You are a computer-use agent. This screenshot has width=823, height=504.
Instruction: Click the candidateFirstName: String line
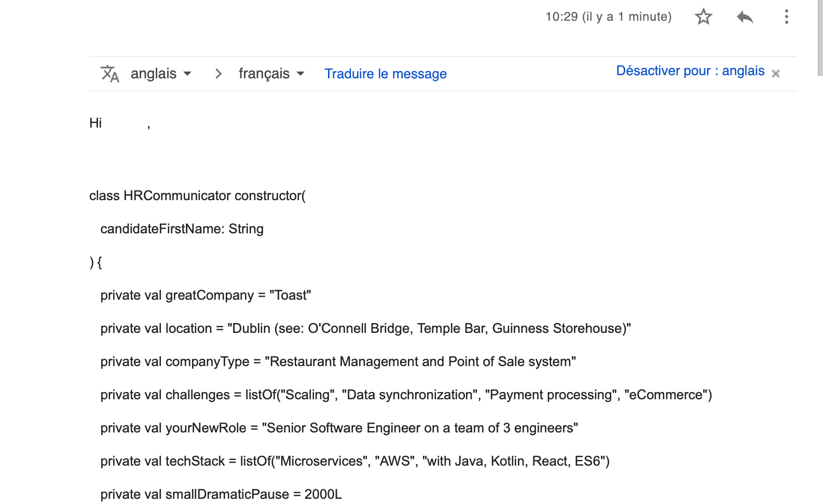[182, 229]
